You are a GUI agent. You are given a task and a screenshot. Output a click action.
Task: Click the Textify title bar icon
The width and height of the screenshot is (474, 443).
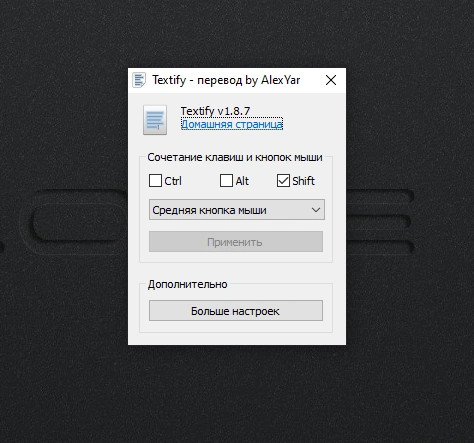(139, 80)
